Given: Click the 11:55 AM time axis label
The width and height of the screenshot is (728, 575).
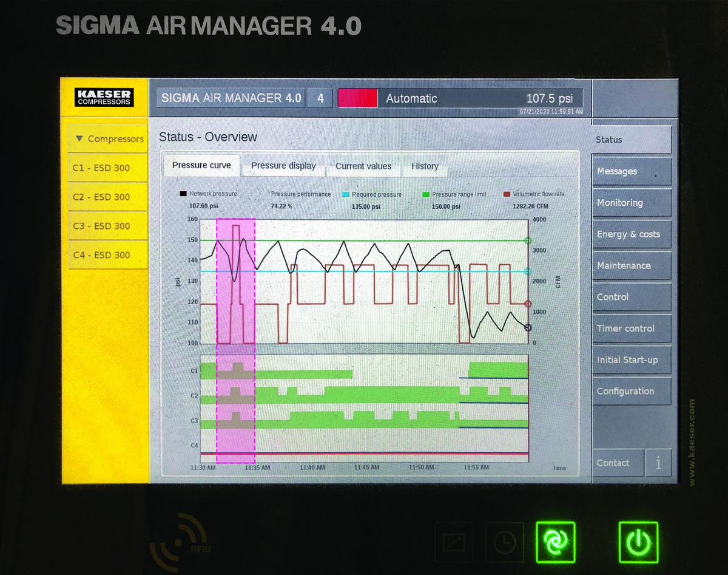Looking at the screenshot, I should click(476, 468).
